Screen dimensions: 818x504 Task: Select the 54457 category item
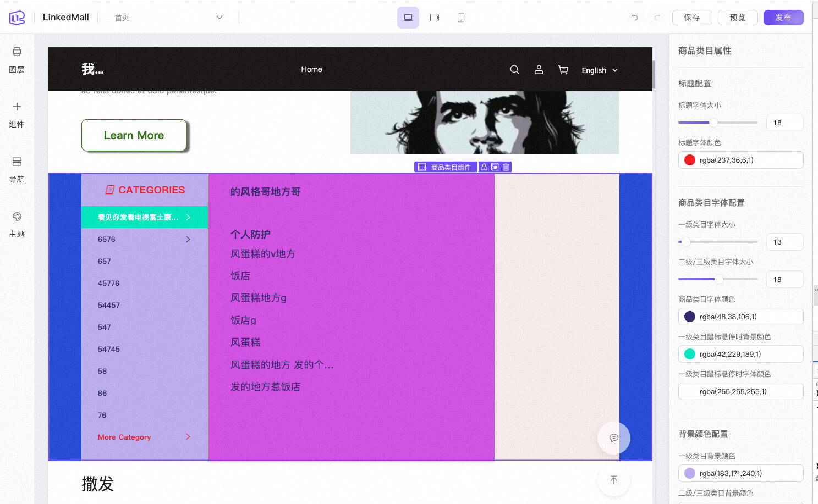tap(109, 305)
